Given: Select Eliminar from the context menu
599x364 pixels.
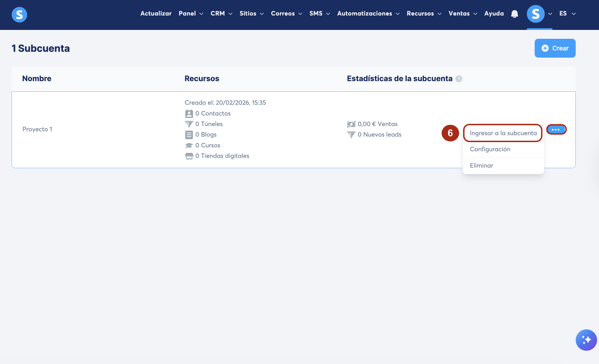Looking at the screenshot, I should (x=481, y=166).
